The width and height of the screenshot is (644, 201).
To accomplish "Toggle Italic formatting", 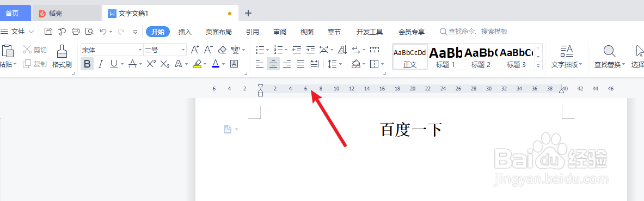I will tap(101, 64).
